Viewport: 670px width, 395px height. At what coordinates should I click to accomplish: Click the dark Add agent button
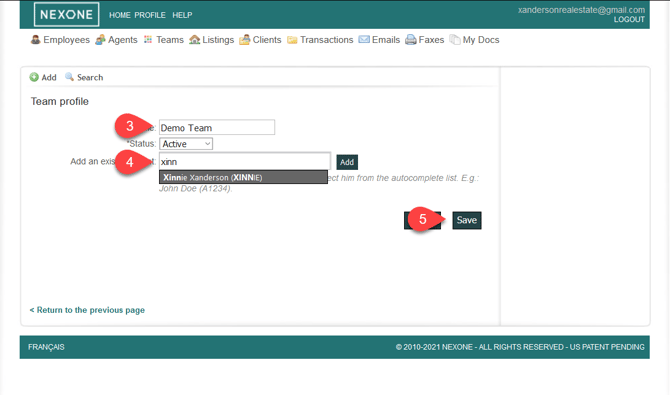[347, 162]
